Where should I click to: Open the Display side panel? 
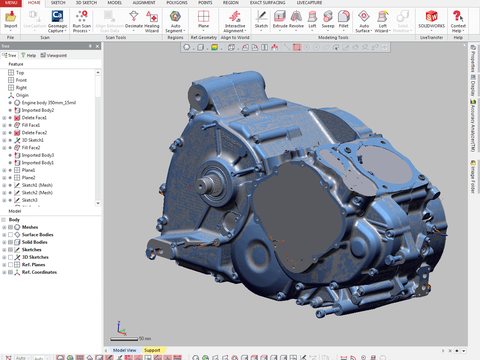pos(473,86)
